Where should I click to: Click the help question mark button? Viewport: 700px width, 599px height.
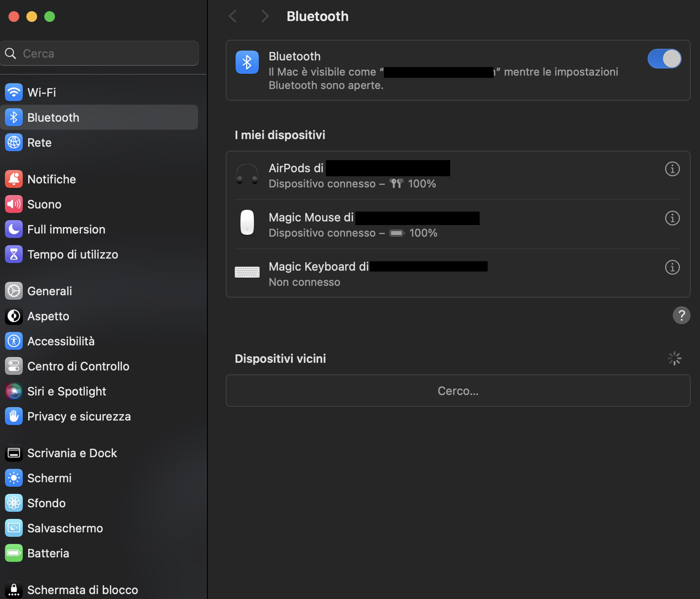pos(681,315)
